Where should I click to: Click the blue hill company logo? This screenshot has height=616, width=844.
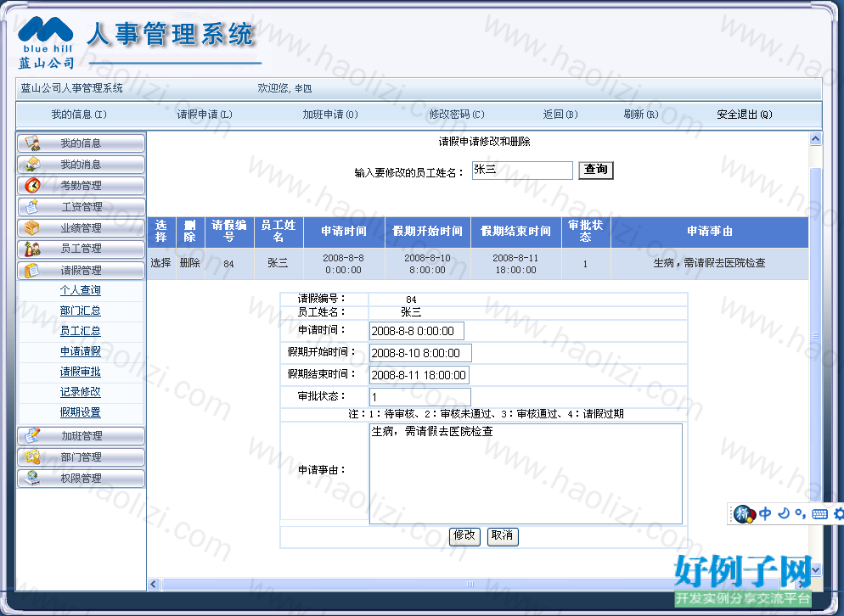46,42
